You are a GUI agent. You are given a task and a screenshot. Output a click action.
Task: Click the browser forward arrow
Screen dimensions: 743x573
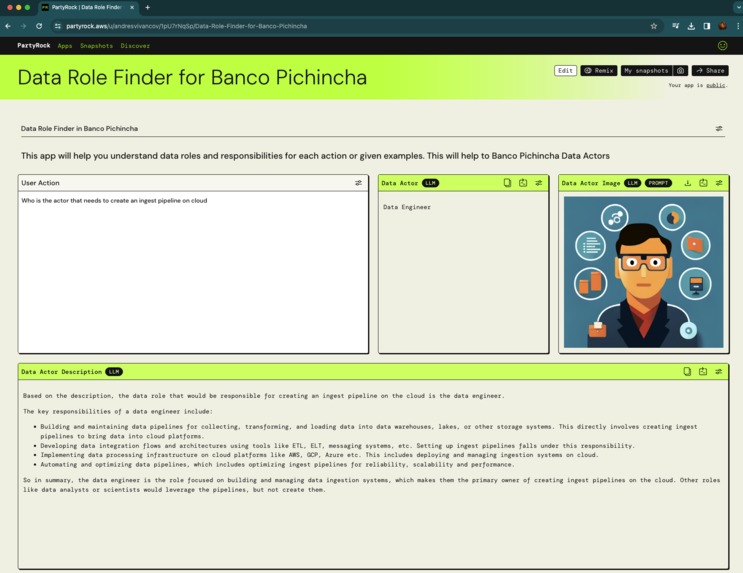(x=23, y=26)
